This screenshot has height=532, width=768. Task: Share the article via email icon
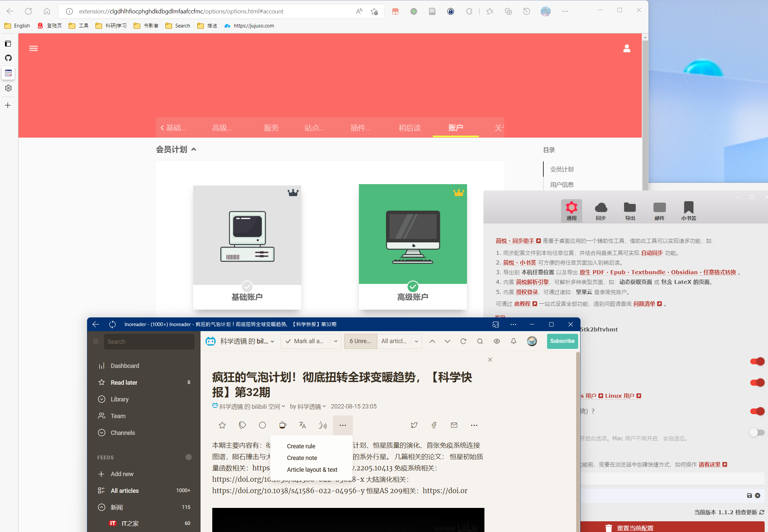coord(454,425)
